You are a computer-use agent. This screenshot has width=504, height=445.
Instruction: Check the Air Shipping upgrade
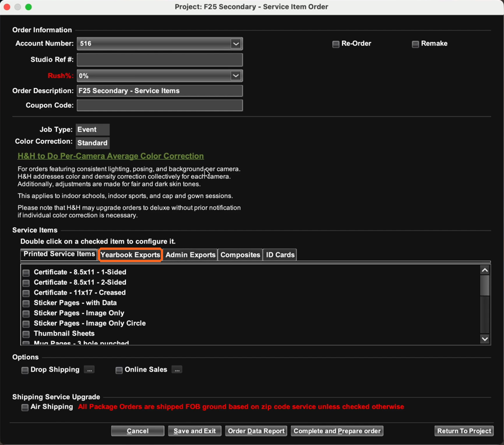tap(24, 407)
